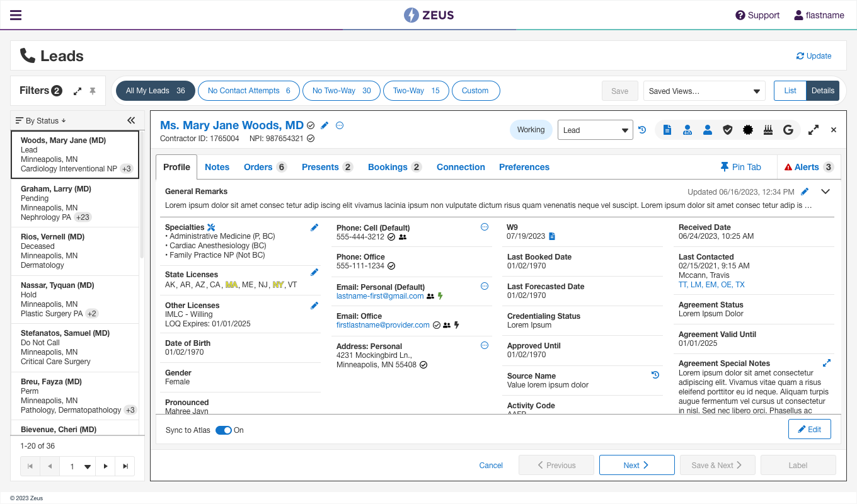The width and height of the screenshot is (857, 504).
Task: Search provider with the Google icon
Action: pos(788,130)
